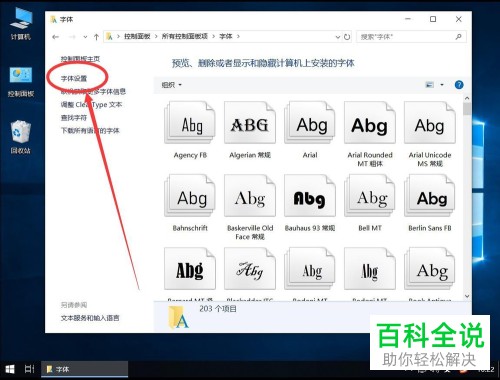The image size is (500, 380).
Task: Expand the view options dropdown arrow
Action: 442,85
